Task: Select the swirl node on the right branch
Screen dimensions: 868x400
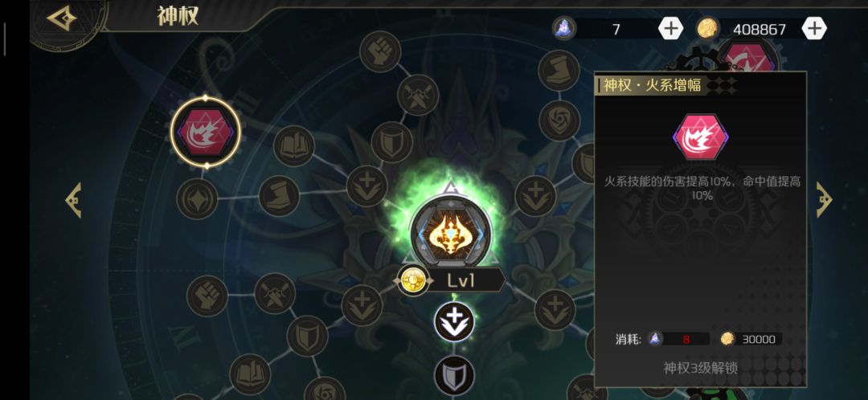Action: pos(559,120)
